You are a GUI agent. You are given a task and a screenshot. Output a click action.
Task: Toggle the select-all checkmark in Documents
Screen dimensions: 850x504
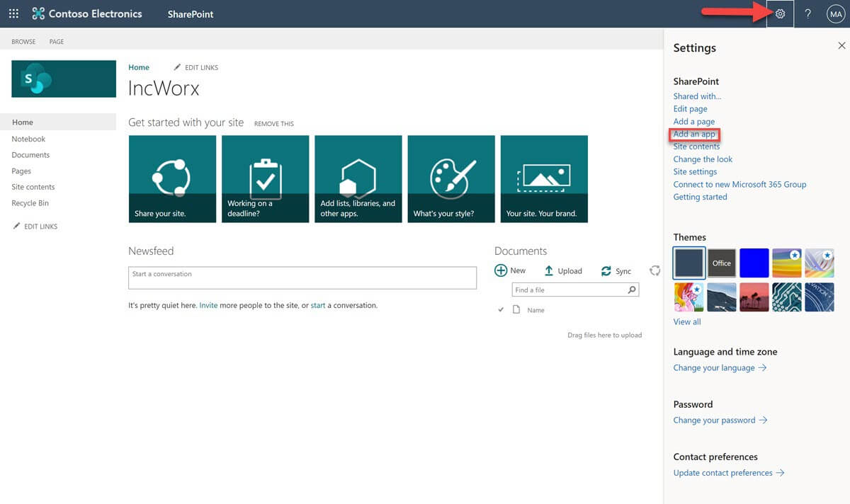pyautogui.click(x=501, y=309)
